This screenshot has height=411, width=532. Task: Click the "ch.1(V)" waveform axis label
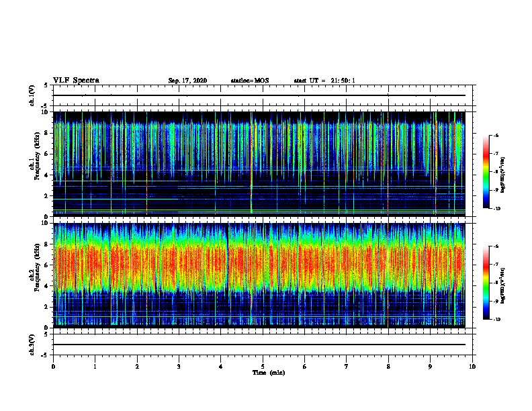tap(32, 95)
